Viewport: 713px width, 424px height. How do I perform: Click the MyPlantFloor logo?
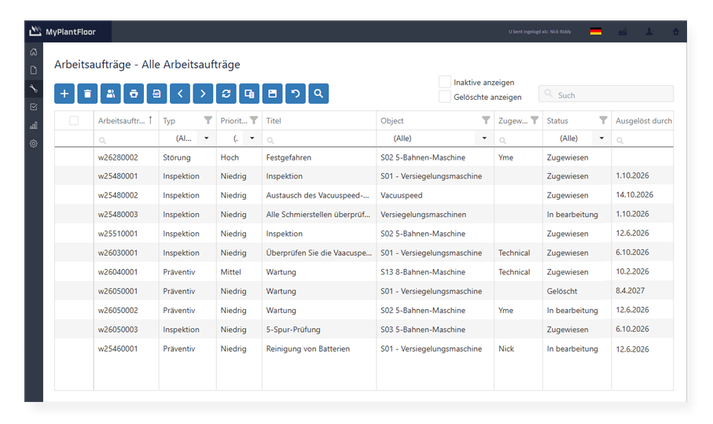(63, 32)
